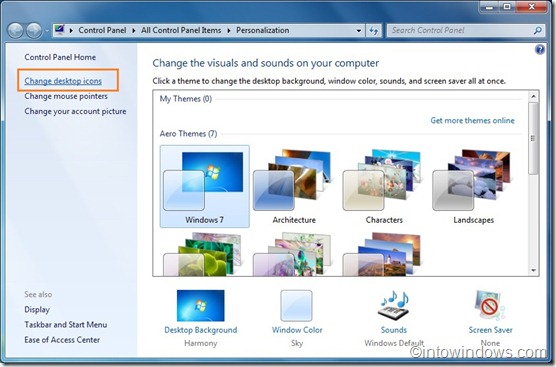Open Change mouse pointers link
The image size is (556, 367).
click(x=66, y=96)
